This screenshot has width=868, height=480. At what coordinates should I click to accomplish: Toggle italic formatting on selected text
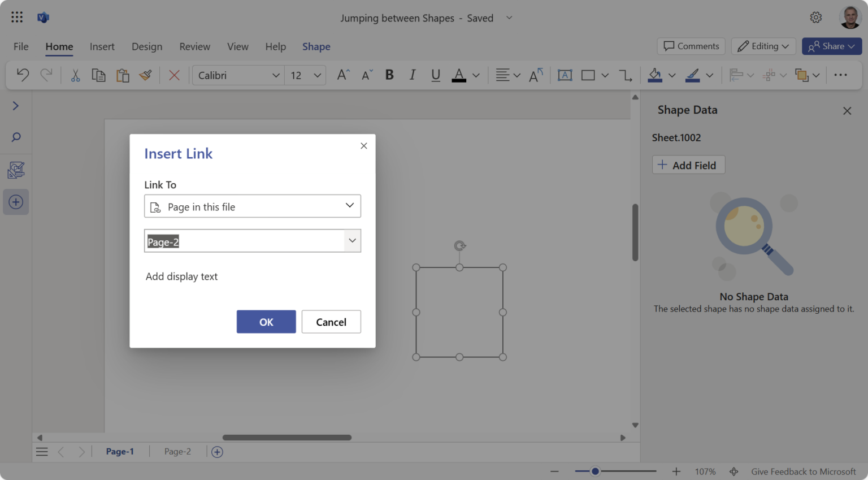pos(413,75)
